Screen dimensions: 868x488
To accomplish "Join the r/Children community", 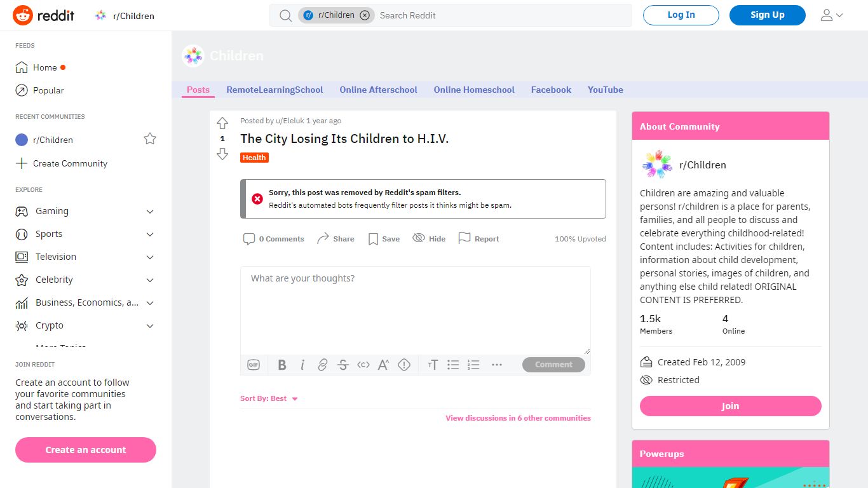I will click(731, 406).
